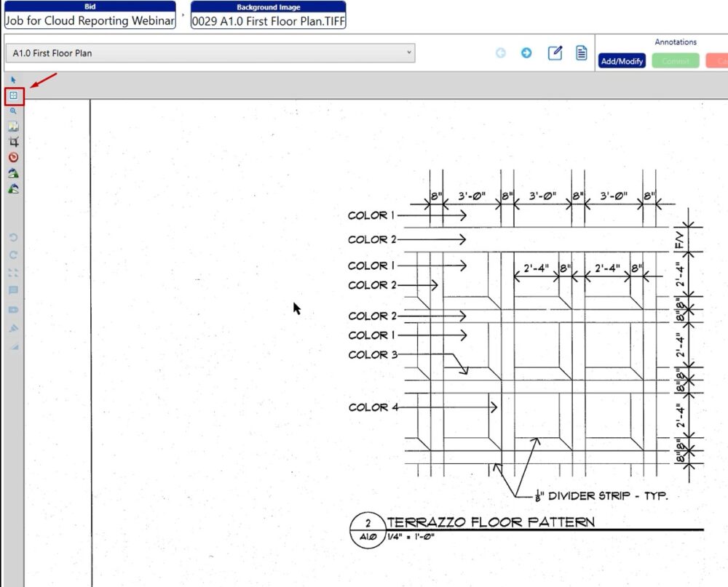The width and height of the screenshot is (728, 587).
Task: Click the image adjustment tool icon
Action: [x=13, y=127]
